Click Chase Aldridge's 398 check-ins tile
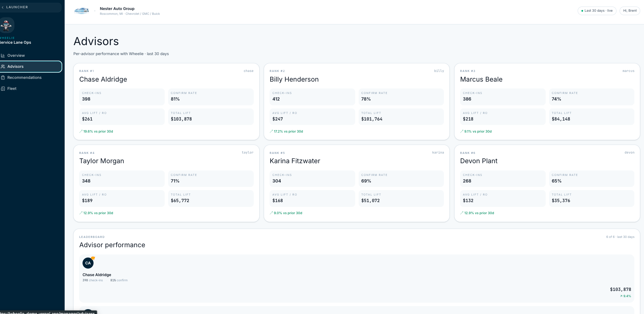 coord(122,97)
